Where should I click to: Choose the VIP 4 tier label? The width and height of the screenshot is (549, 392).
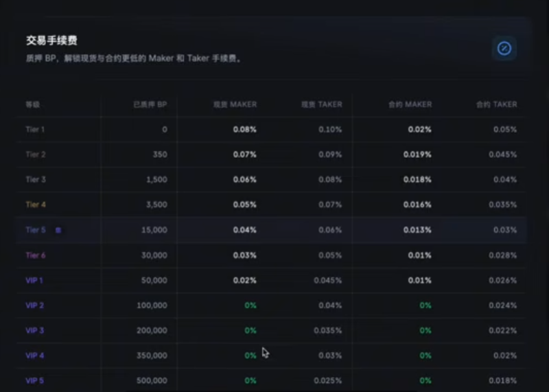35,356
